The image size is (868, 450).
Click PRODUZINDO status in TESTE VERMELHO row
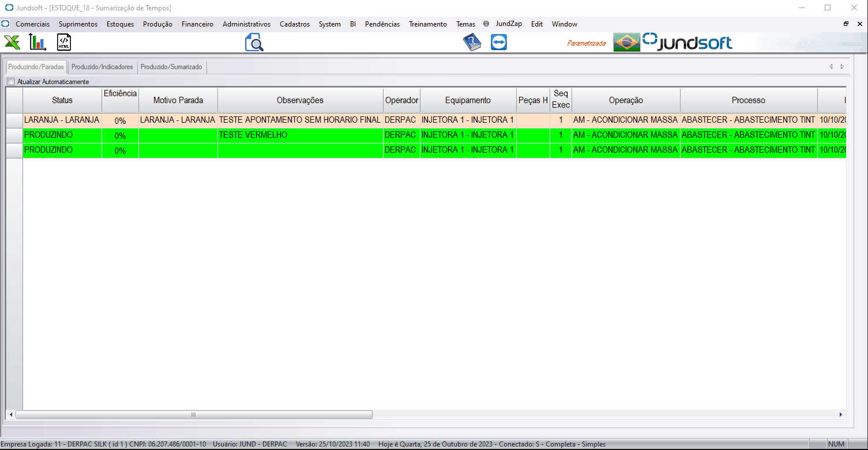pyautogui.click(x=62, y=135)
